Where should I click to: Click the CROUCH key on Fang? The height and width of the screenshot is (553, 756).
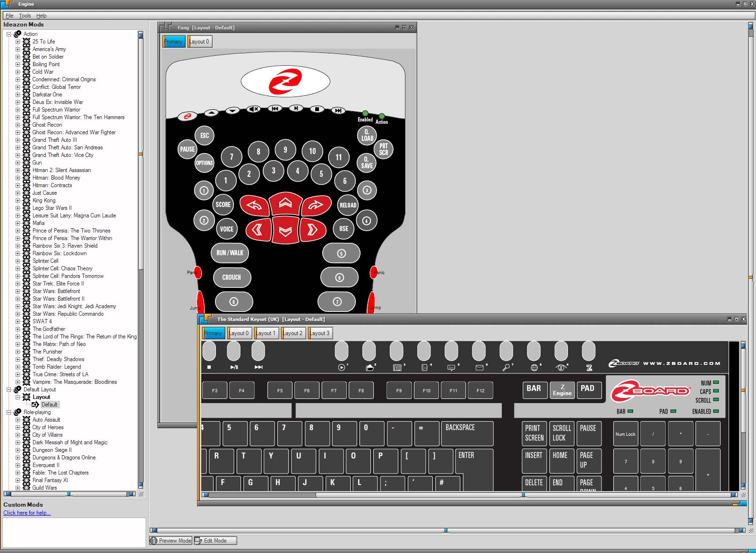(232, 277)
